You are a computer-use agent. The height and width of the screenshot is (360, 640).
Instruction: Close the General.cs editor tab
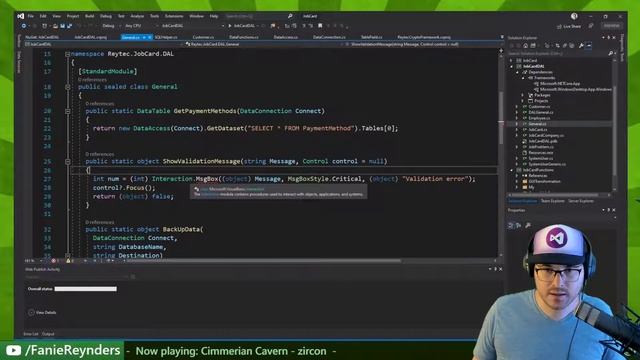[150, 37]
